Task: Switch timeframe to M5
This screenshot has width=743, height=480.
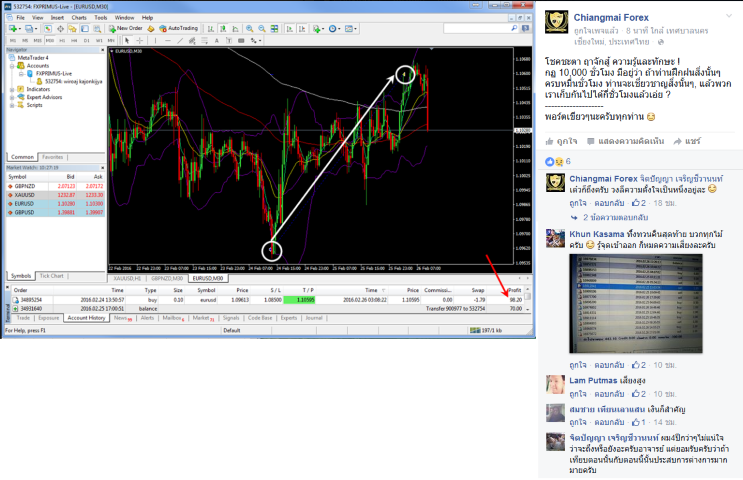Action: (x=25, y=40)
